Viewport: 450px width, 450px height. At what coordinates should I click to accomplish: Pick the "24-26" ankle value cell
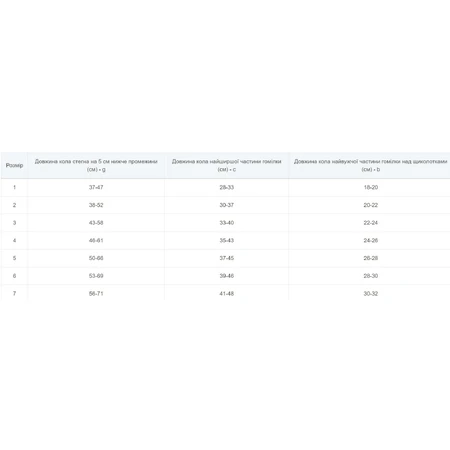370,240
